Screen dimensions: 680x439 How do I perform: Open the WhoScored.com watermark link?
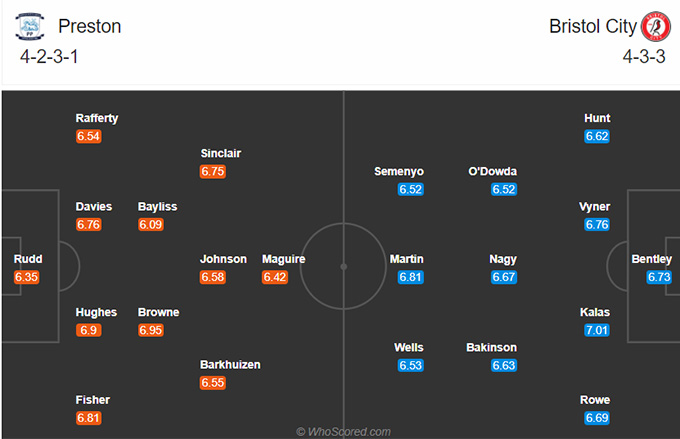(x=343, y=432)
